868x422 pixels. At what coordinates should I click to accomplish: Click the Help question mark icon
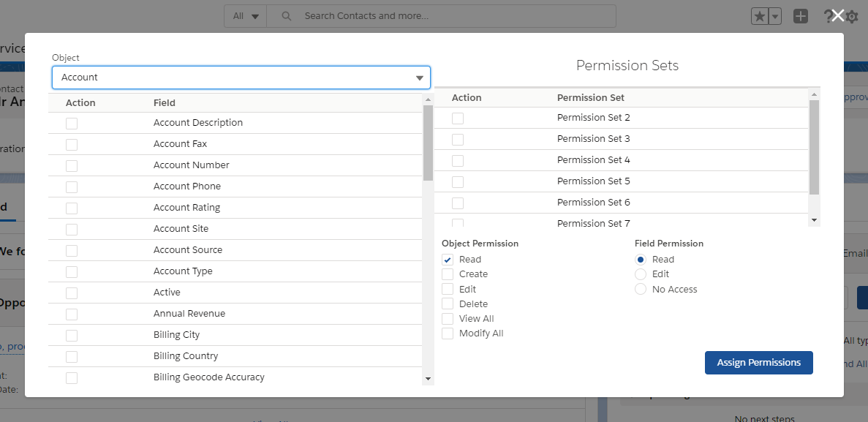(828, 15)
